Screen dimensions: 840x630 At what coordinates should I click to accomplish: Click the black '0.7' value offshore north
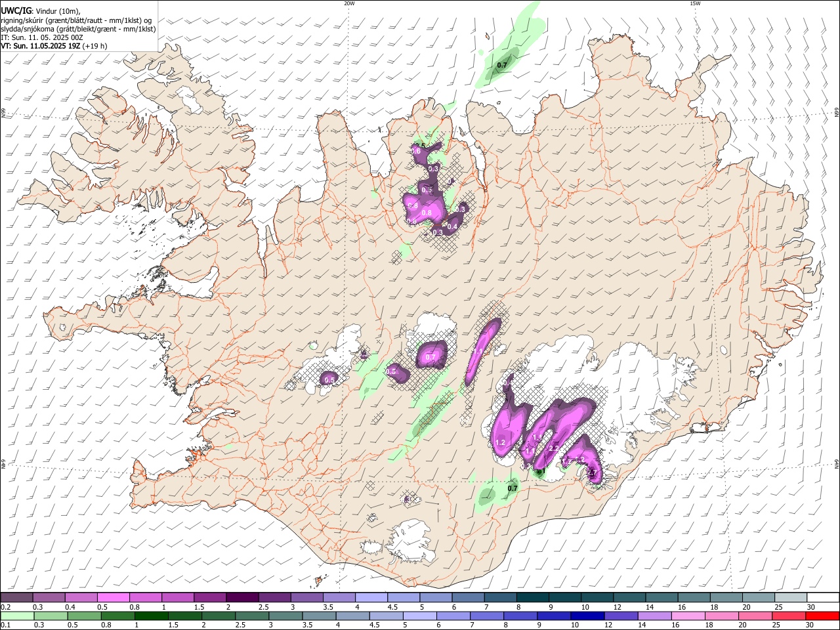point(502,65)
